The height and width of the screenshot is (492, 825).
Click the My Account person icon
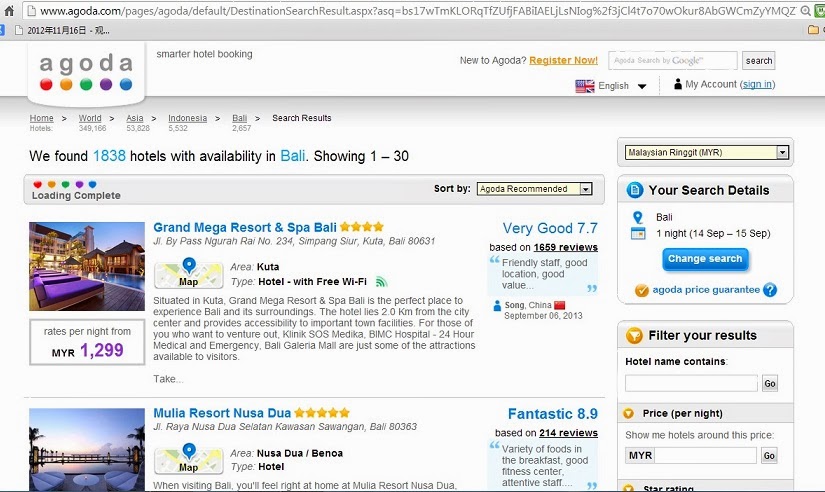coord(678,84)
